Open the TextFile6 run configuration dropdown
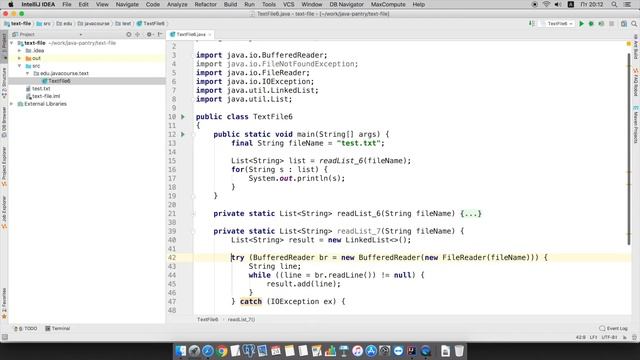The height and width of the screenshot is (360, 640). 558,24
